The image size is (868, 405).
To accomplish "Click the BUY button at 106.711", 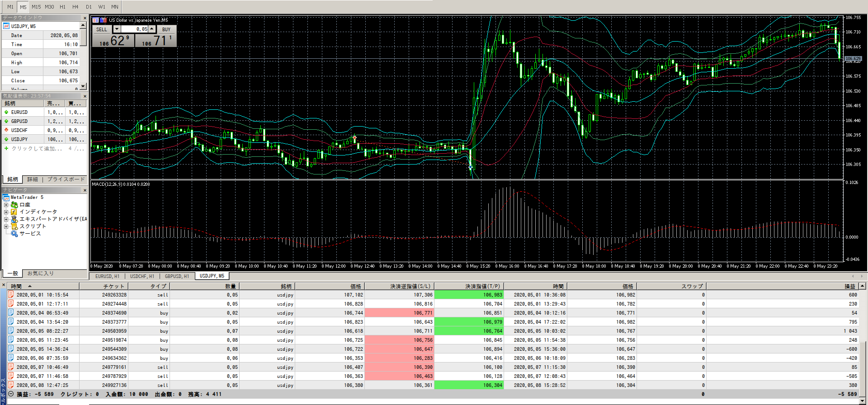I will coord(156,36).
